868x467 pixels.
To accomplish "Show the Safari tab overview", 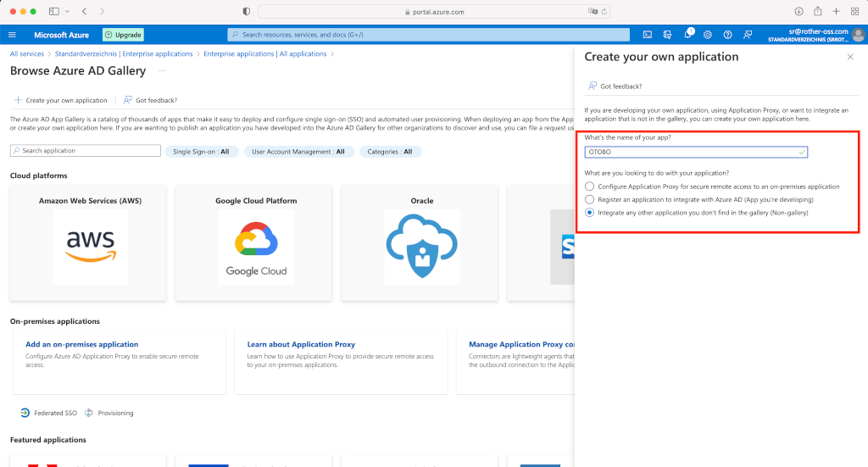I will tap(854, 11).
